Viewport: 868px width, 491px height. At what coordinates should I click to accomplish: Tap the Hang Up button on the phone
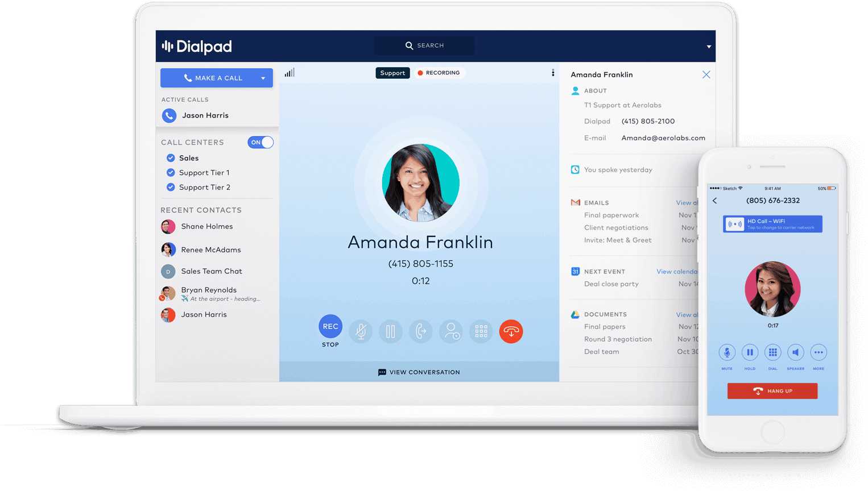(x=772, y=391)
